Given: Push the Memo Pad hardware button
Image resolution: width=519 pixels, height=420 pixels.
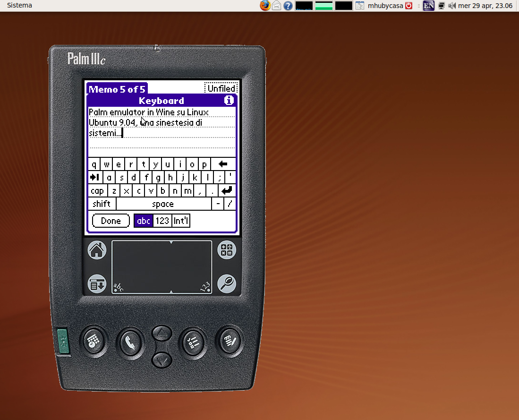Looking at the screenshot, I should (x=230, y=341).
